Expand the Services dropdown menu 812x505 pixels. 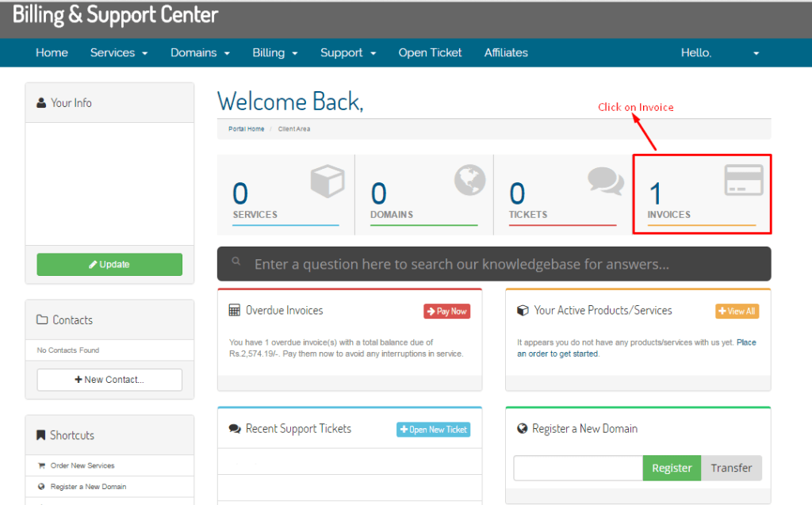(x=119, y=53)
